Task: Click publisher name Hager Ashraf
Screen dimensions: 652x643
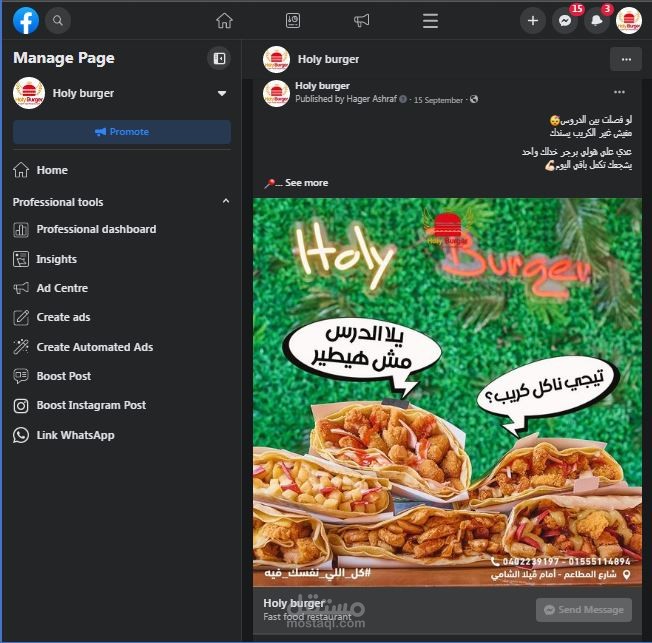Action: pyautogui.click(x=372, y=99)
